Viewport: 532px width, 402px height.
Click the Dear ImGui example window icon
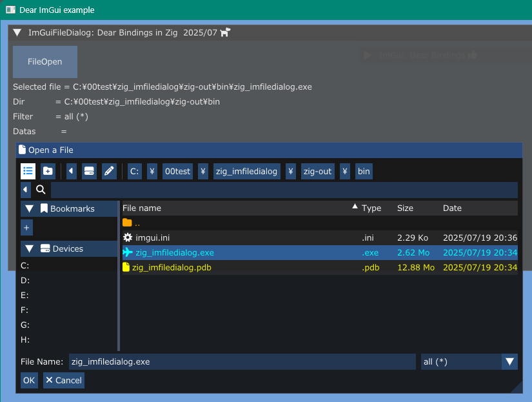(10, 10)
